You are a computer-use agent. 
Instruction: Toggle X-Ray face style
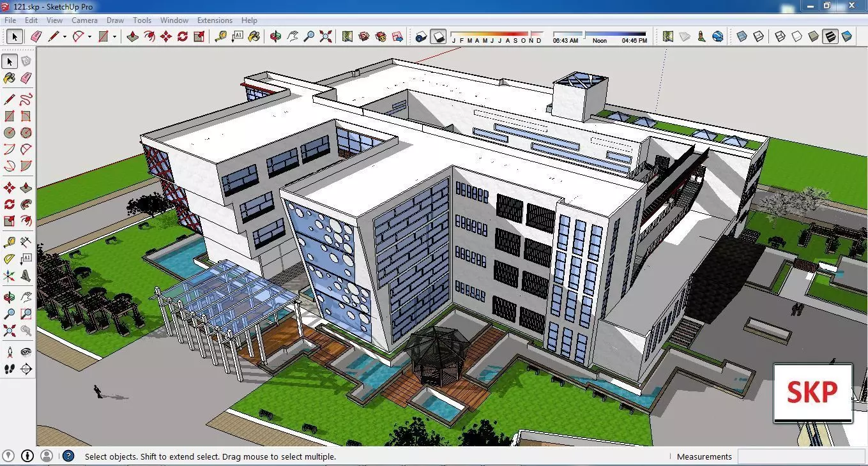pyautogui.click(x=742, y=36)
